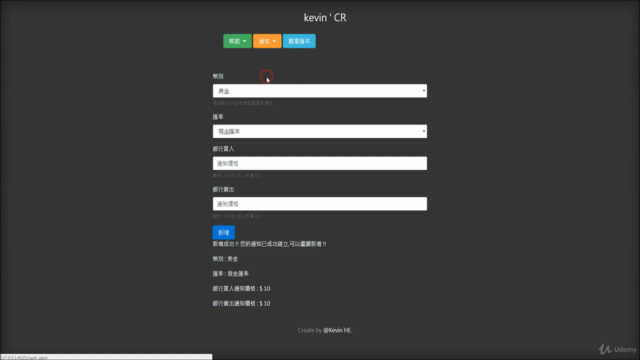Open the orange 通知 dropdown button
This screenshot has width=640, height=360.
coord(267,41)
